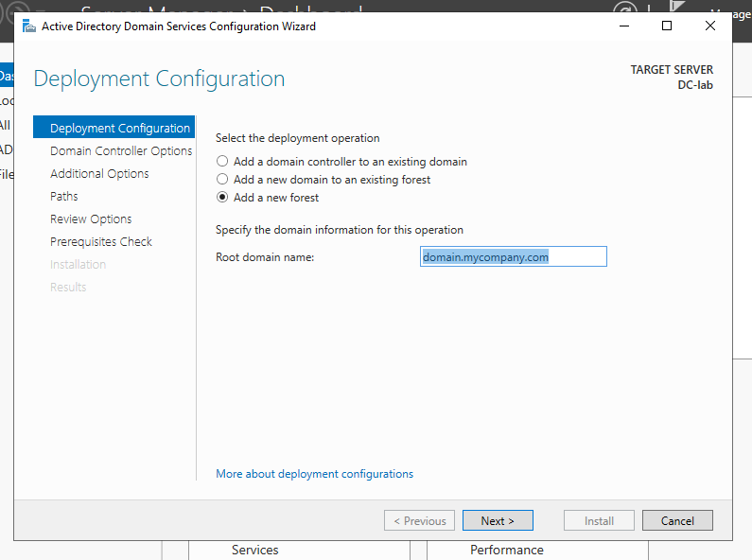Screen dimensions: 752x560
Task: Click the Cancel button
Action: click(677, 520)
